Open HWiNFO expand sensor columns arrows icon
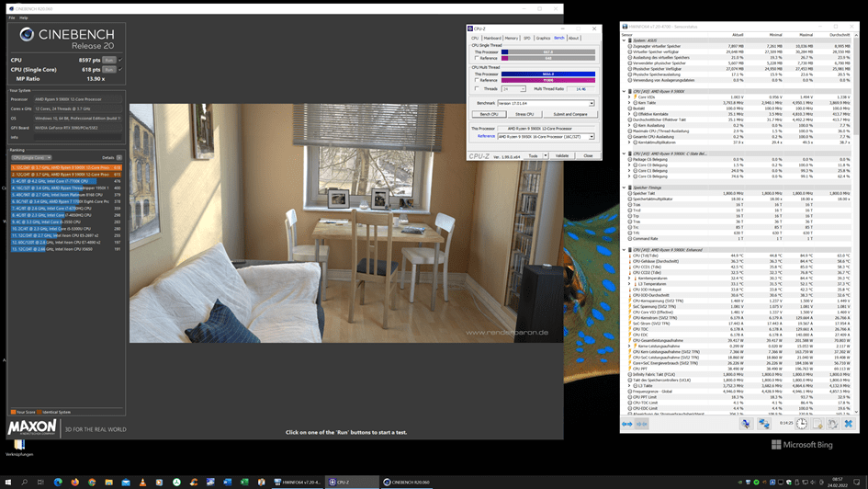Screen dimensions: 868x489 click(626, 424)
